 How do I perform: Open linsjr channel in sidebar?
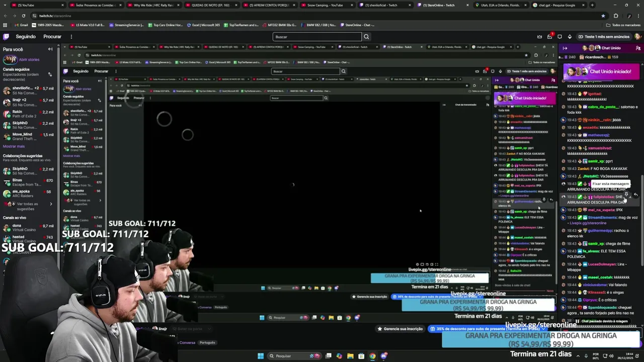point(28,102)
